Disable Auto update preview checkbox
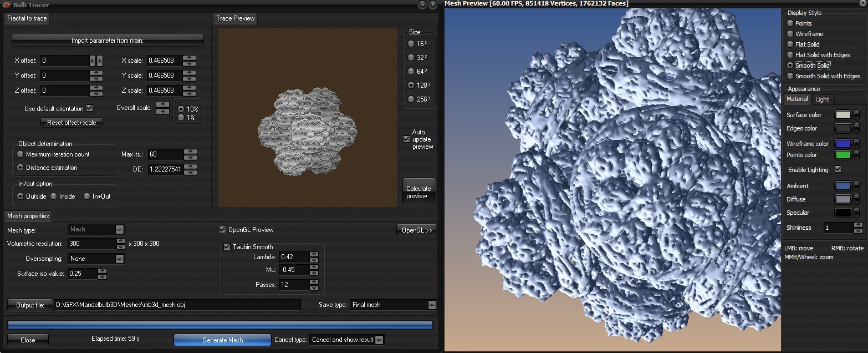 tap(407, 139)
